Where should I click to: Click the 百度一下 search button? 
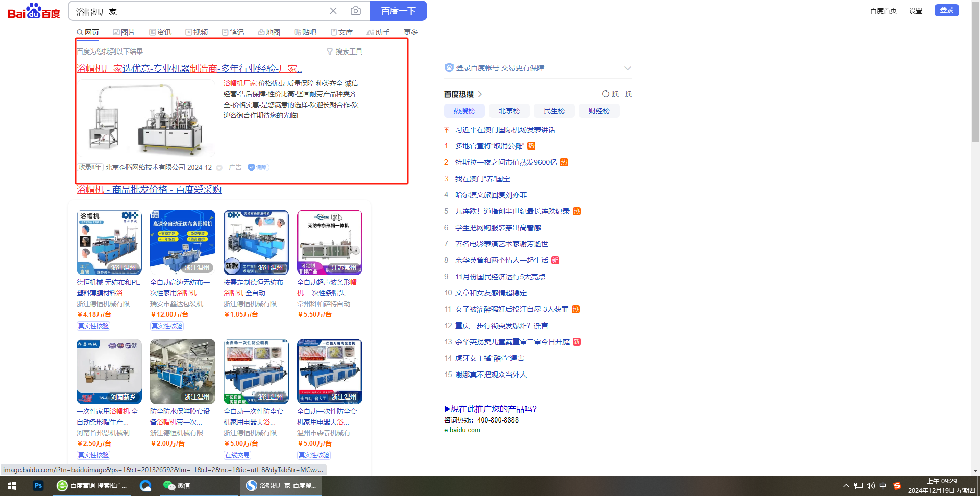tap(398, 11)
